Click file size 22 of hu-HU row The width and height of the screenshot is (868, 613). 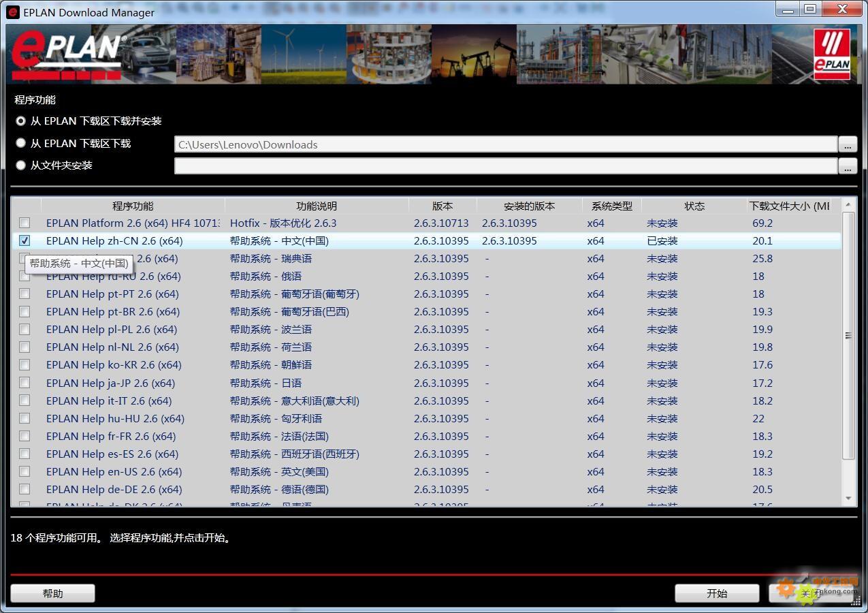758,418
